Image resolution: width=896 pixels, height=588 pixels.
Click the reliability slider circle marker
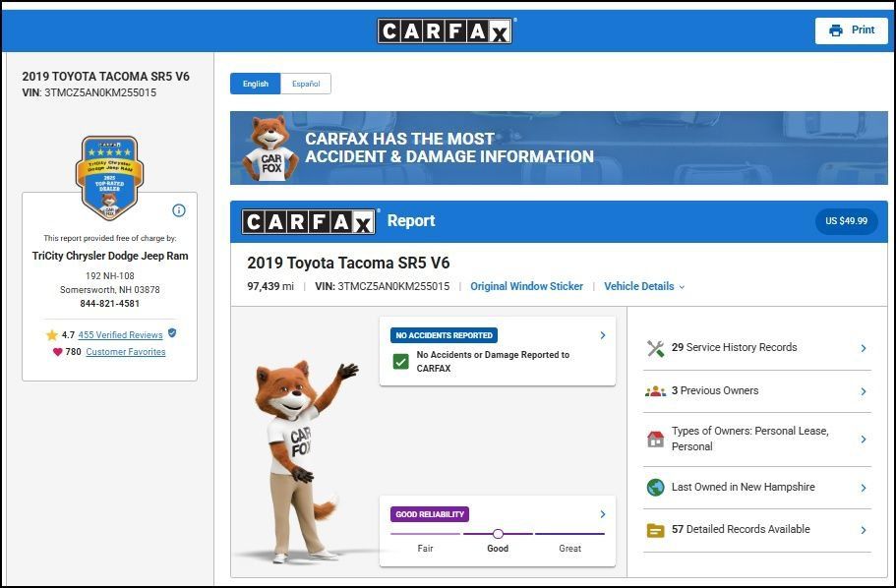pos(498,534)
